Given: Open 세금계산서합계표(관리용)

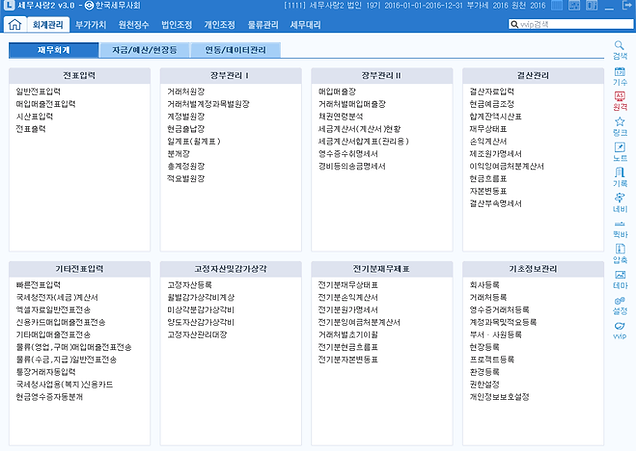Looking at the screenshot, I should point(363,142).
